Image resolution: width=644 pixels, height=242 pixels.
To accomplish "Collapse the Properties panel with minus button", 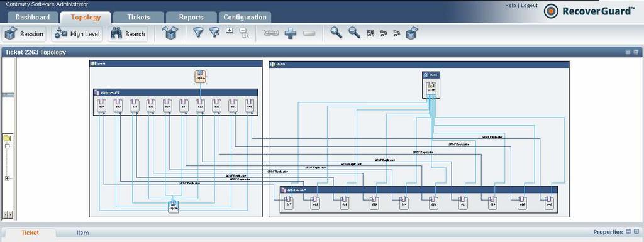I will coord(628,232).
